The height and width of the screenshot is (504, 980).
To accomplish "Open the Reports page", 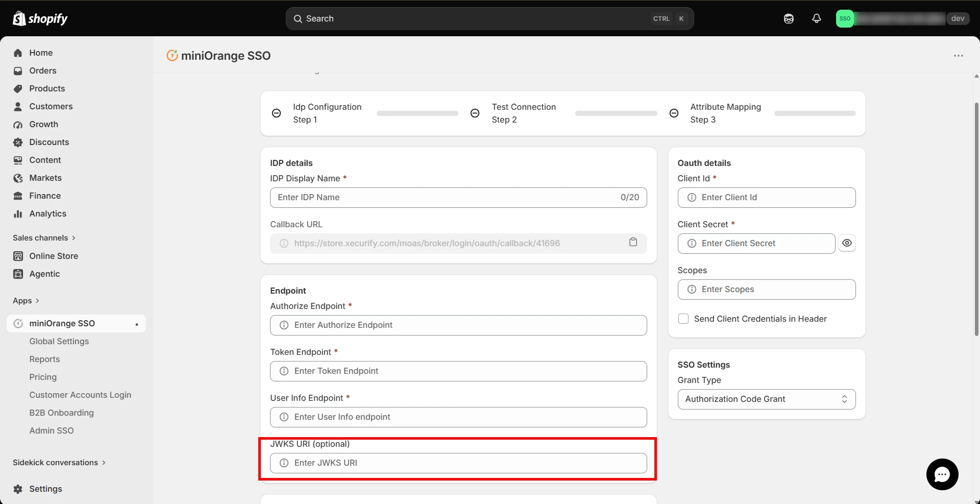I will (44, 359).
